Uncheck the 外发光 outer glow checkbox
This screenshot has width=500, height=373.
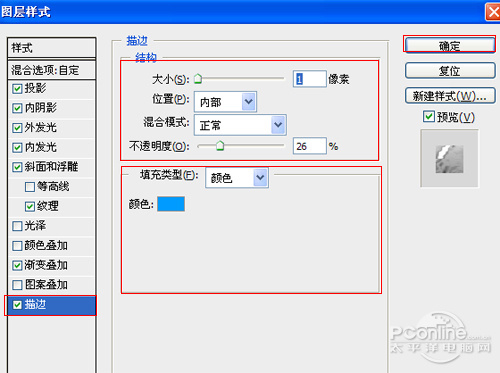(x=17, y=128)
